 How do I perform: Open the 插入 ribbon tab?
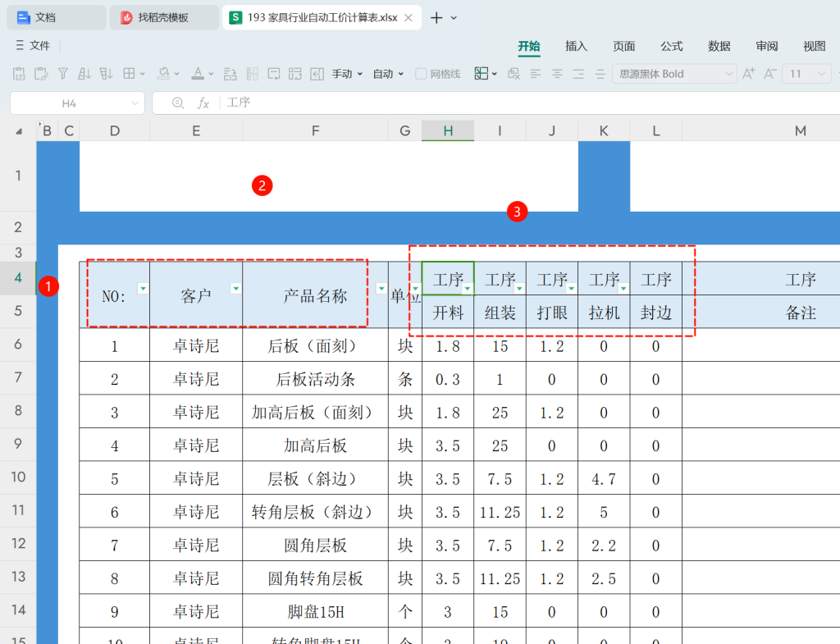click(x=576, y=46)
